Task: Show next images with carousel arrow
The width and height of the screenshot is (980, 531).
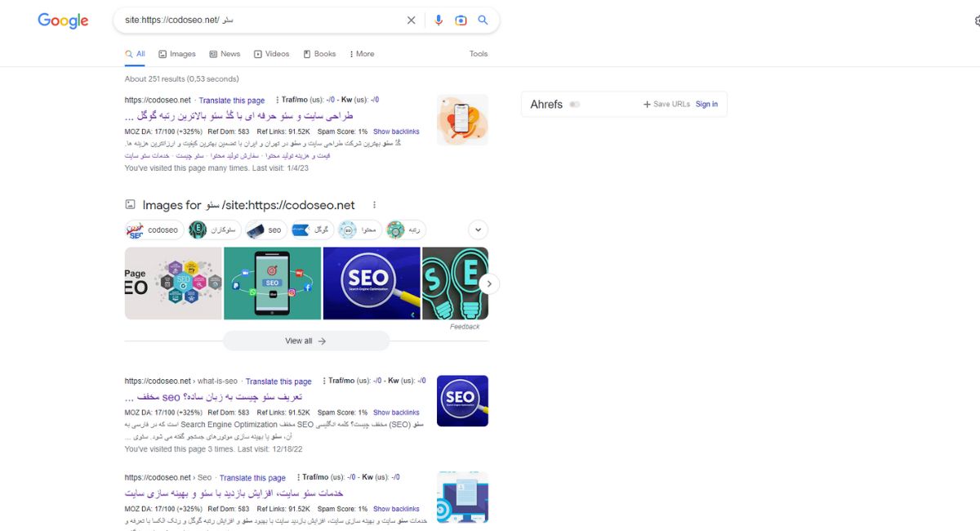Action: 488,283
